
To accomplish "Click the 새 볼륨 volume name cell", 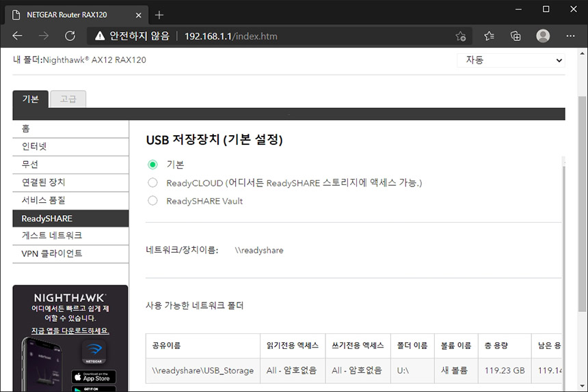I will coord(456,371).
